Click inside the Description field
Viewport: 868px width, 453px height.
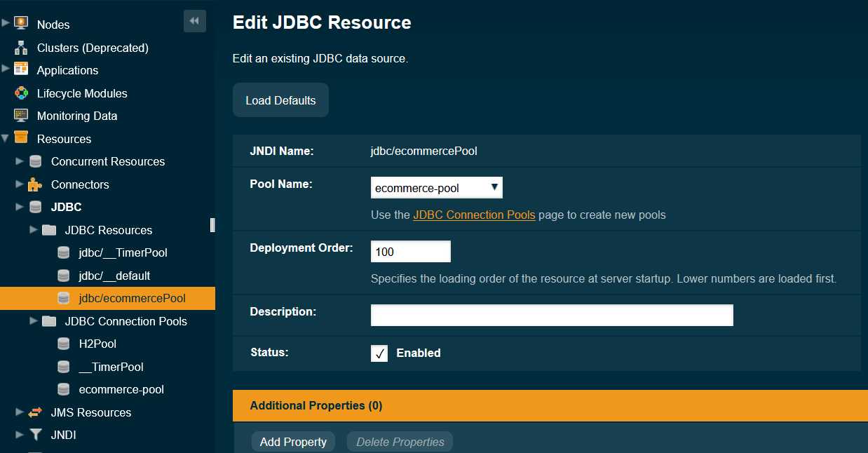point(552,315)
